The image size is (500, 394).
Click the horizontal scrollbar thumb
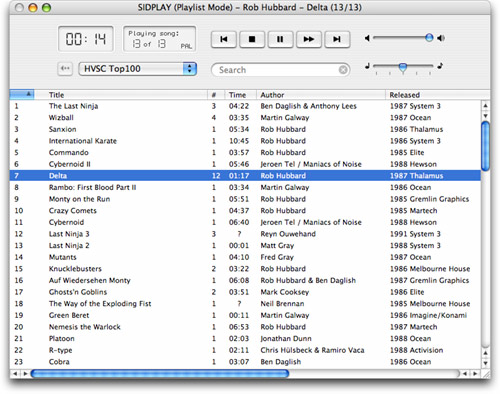(x=160, y=374)
